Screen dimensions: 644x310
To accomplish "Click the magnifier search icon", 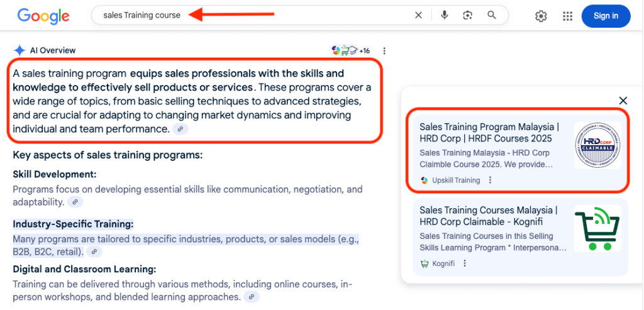I will coord(492,15).
